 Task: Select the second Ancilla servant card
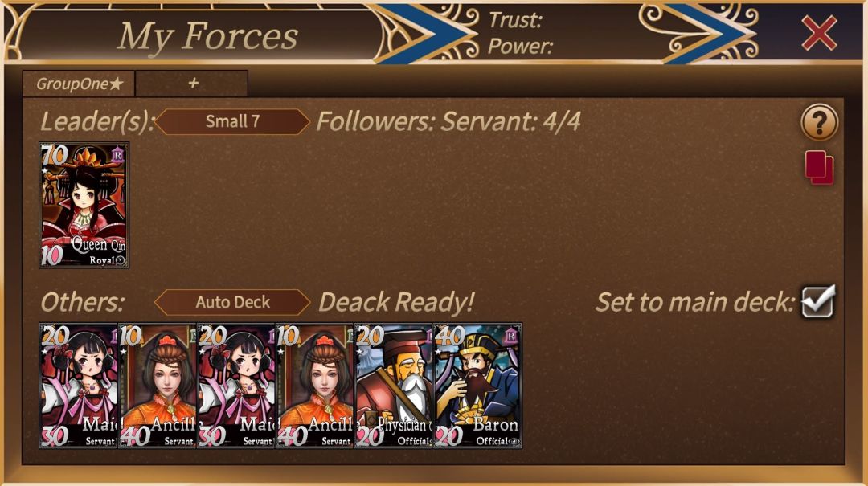pos(314,386)
